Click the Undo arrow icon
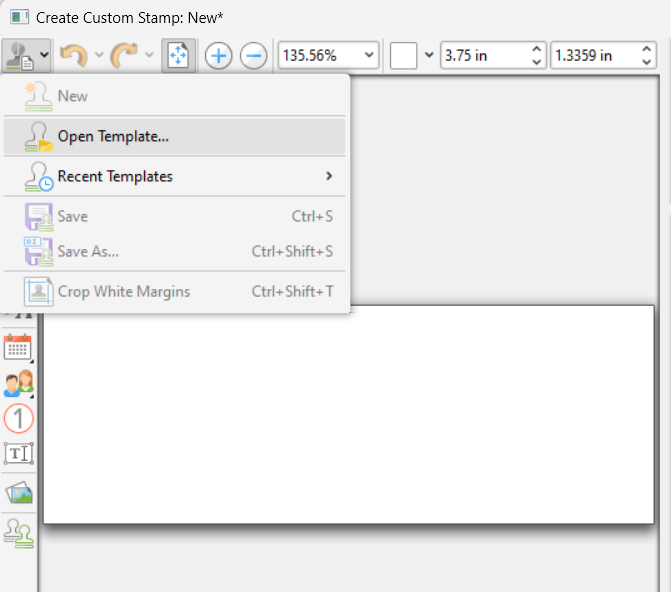Screen dimensions: 671x592 (73, 55)
